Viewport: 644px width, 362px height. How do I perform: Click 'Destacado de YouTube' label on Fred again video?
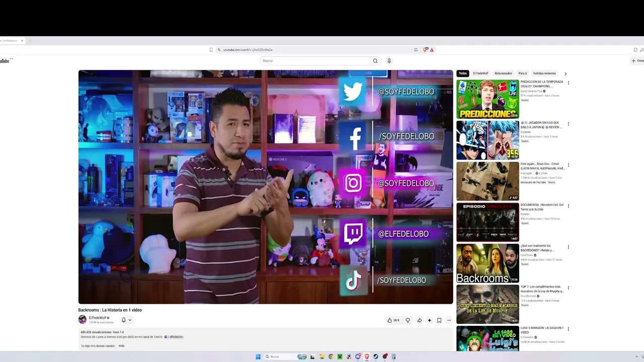pos(533,182)
